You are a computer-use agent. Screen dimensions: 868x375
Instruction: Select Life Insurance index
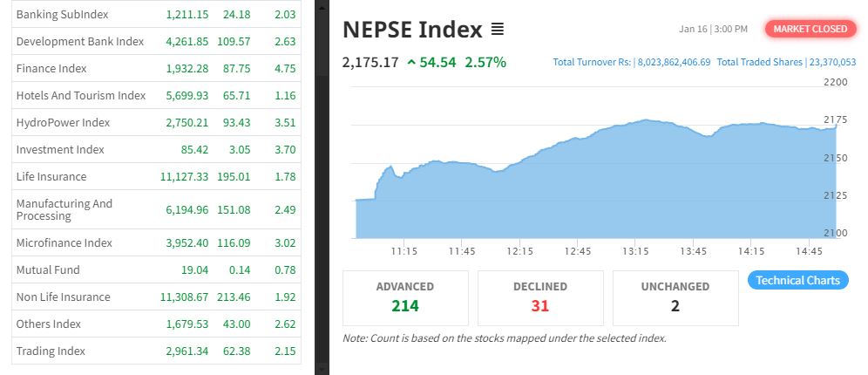click(x=51, y=176)
